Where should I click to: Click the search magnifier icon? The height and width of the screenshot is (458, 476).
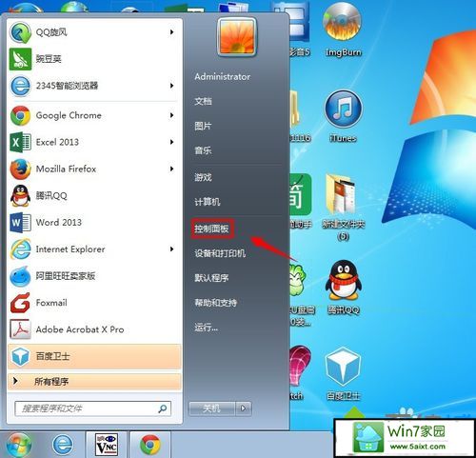point(163,408)
